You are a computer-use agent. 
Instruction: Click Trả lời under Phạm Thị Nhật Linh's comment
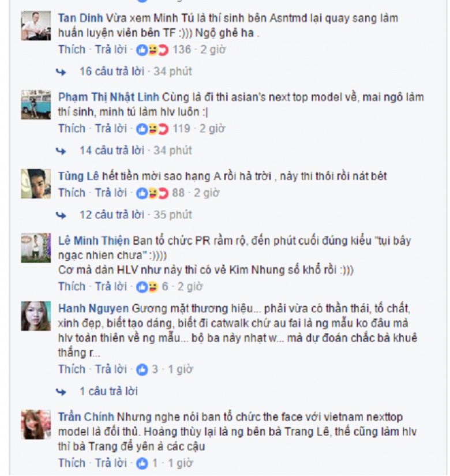click(111, 129)
